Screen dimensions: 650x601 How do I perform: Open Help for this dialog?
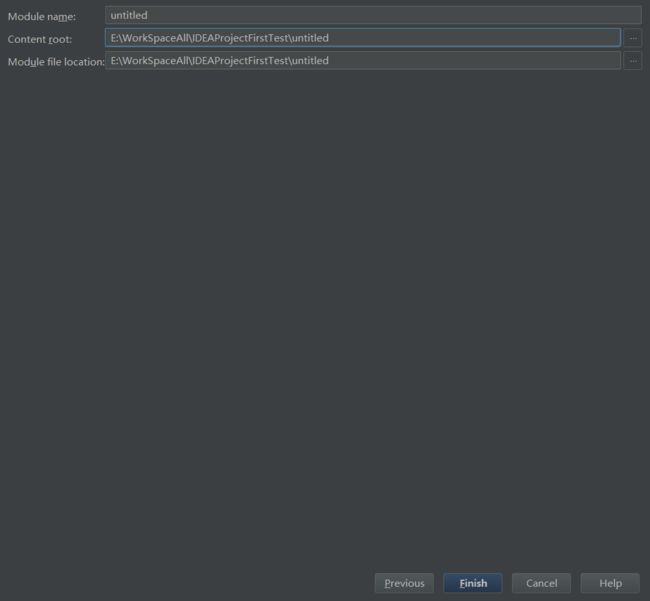[x=610, y=583]
